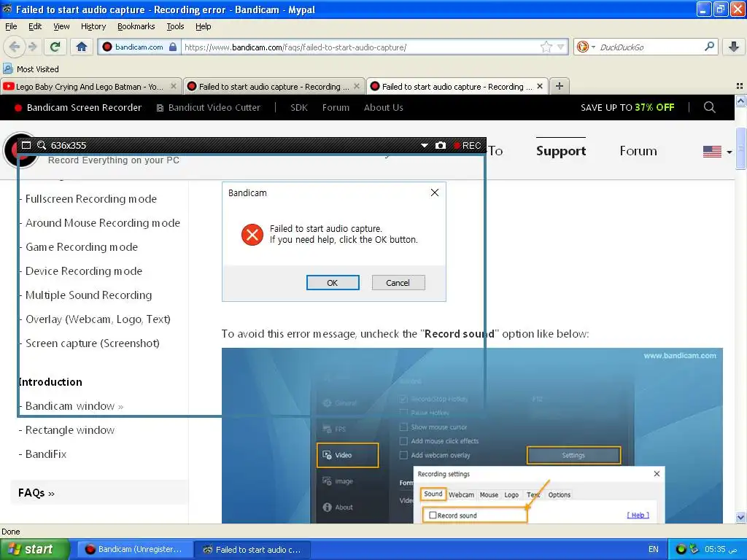This screenshot has height=560, width=747.
Task: Open the browser home page icon
Action: [x=82, y=47]
